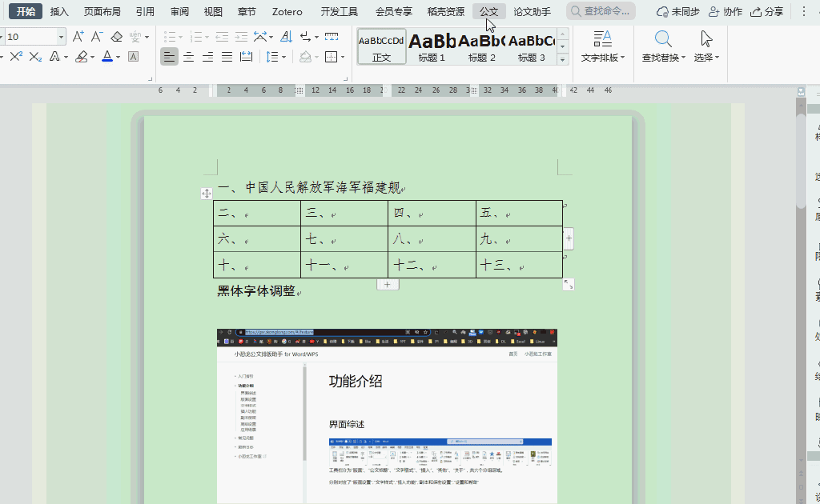Screen dimensions: 820x504
Task: Apply character shading with boxed A icon
Action: click(x=134, y=57)
